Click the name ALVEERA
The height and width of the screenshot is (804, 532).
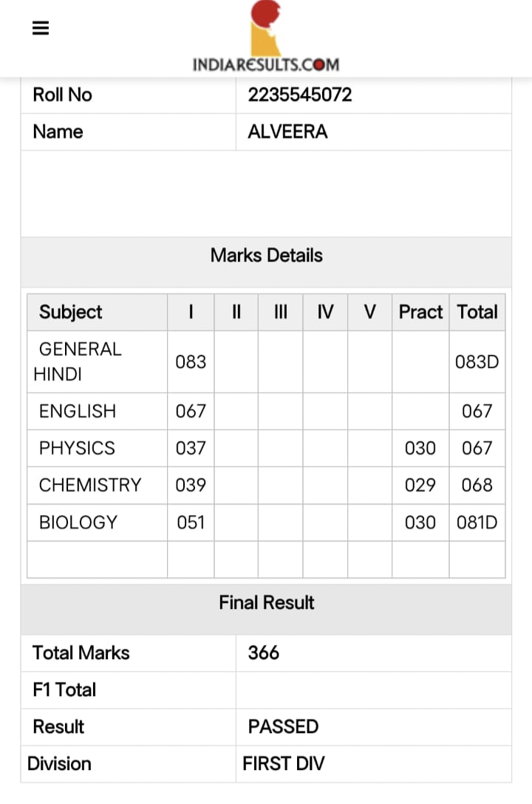pyautogui.click(x=287, y=132)
